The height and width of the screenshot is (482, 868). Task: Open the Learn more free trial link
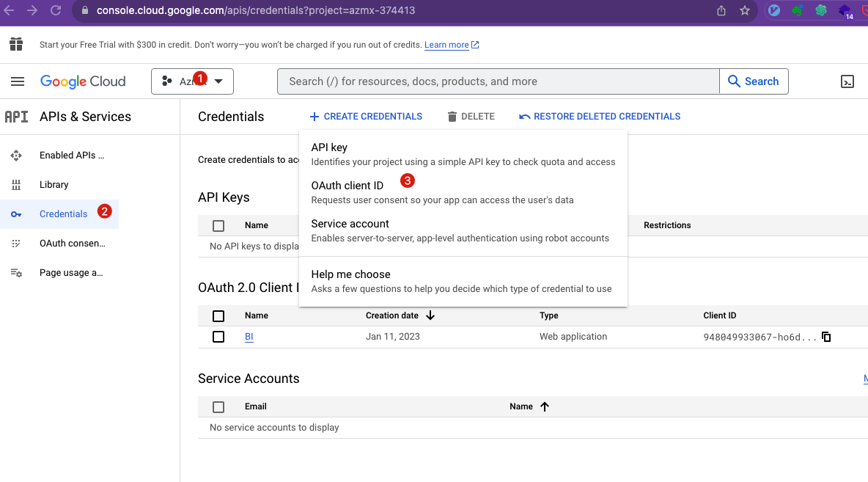[446, 45]
